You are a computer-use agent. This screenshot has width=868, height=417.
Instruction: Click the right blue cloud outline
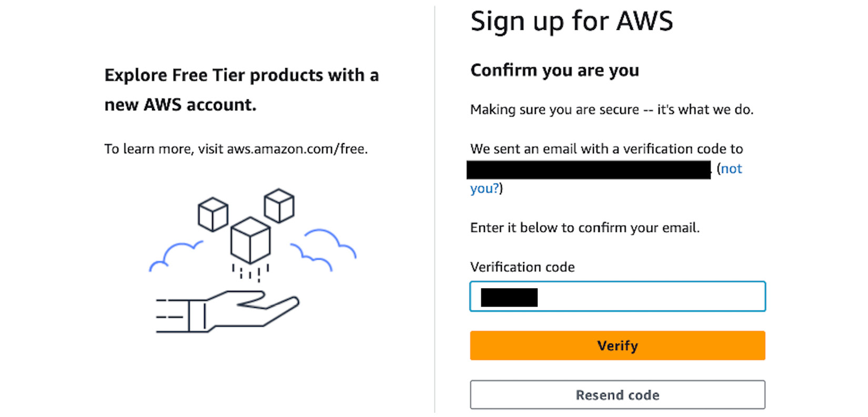coord(324,249)
